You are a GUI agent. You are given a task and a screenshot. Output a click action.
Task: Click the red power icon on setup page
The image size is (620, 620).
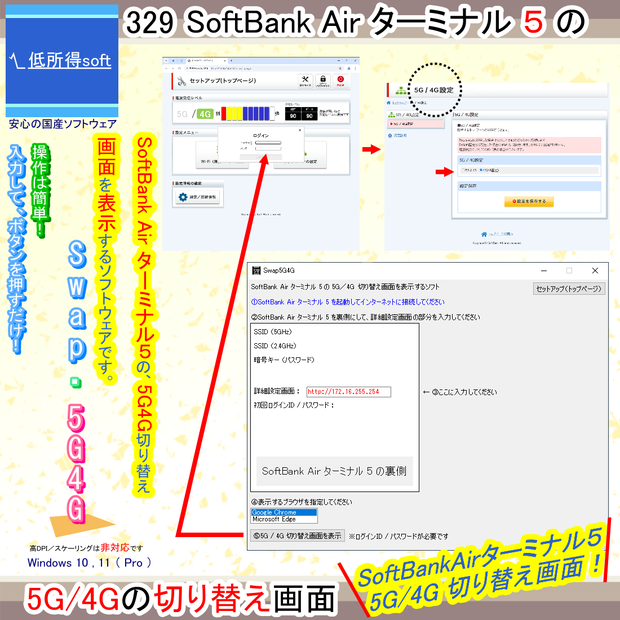tap(340, 81)
